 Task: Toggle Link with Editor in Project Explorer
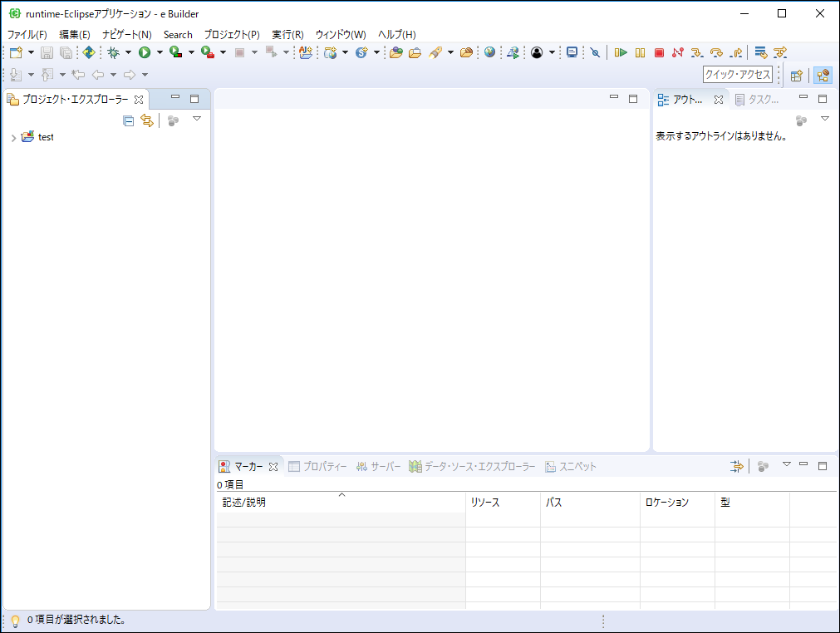pos(147,120)
